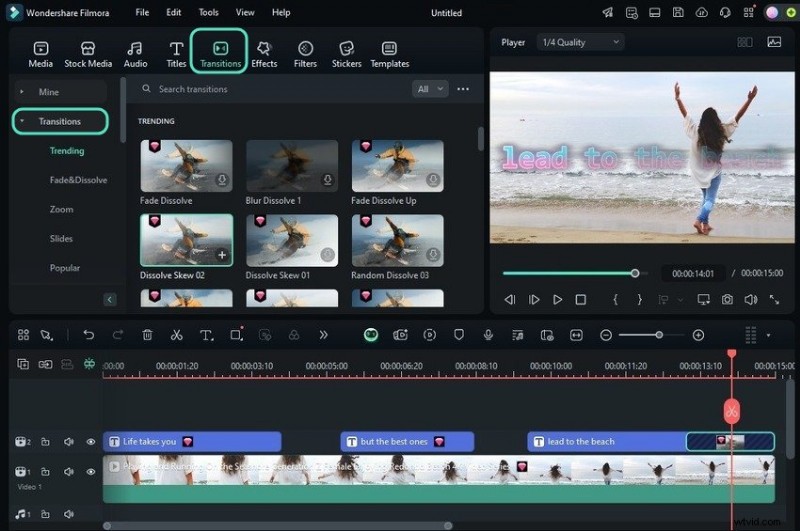Select the Effects tab
This screenshot has height=531, width=800.
click(264, 55)
